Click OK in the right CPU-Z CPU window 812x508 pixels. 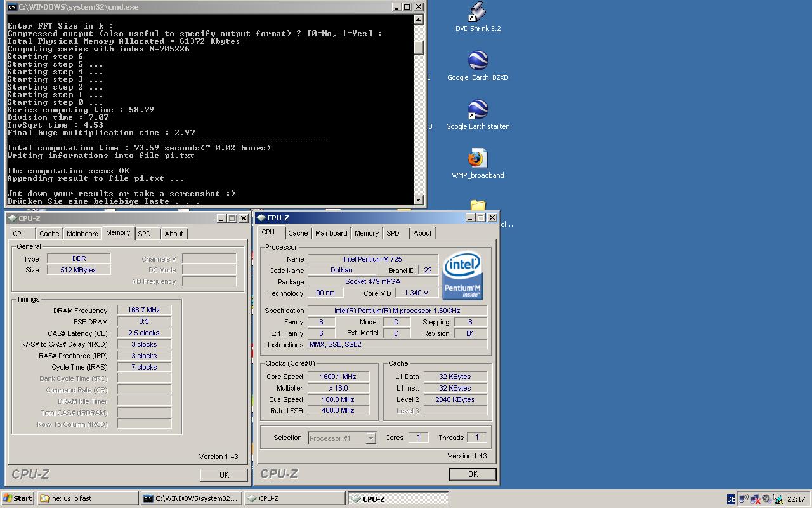pos(473,474)
